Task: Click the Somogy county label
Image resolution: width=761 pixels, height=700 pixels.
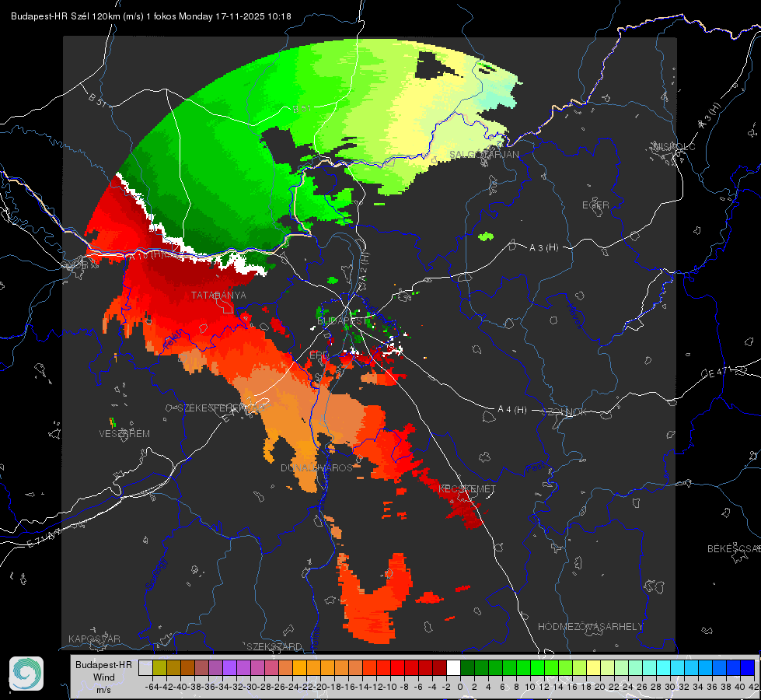Action: click(156, 575)
